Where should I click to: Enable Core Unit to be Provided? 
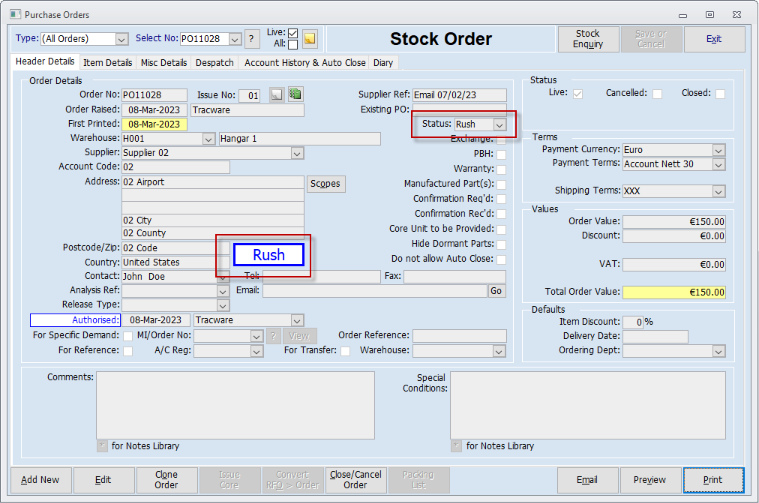pos(501,229)
